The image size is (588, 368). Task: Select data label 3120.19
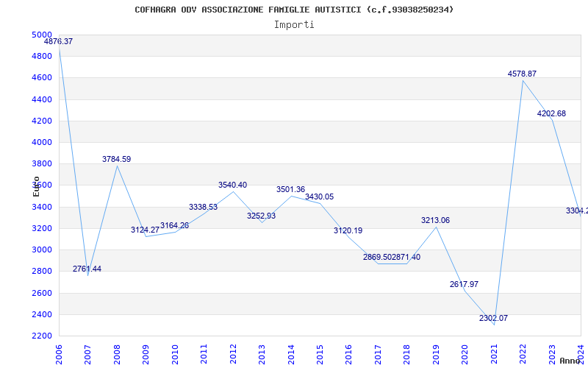(348, 231)
